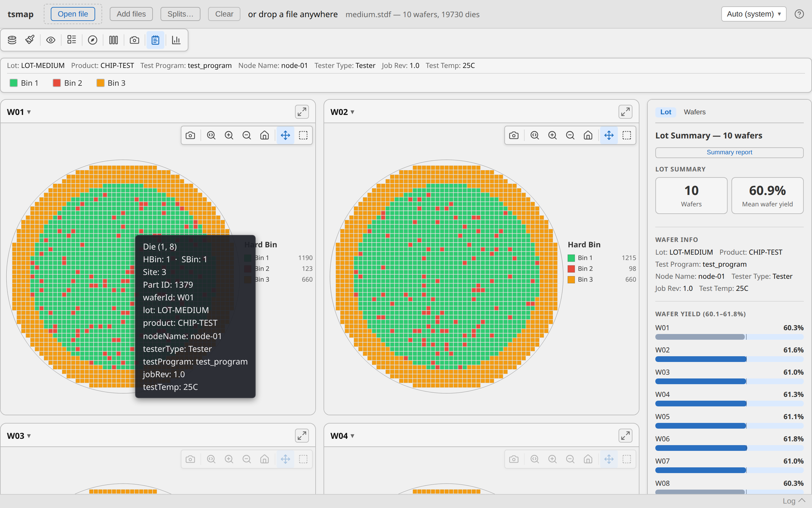Click the columns icon in the toolbar

click(x=114, y=40)
